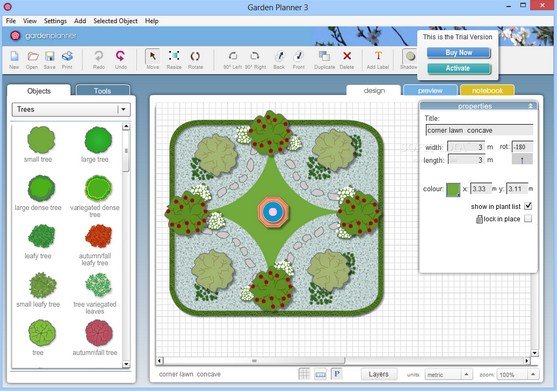The width and height of the screenshot is (557, 391).
Task: Click the Buy Now button
Action: tap(459, 53)
